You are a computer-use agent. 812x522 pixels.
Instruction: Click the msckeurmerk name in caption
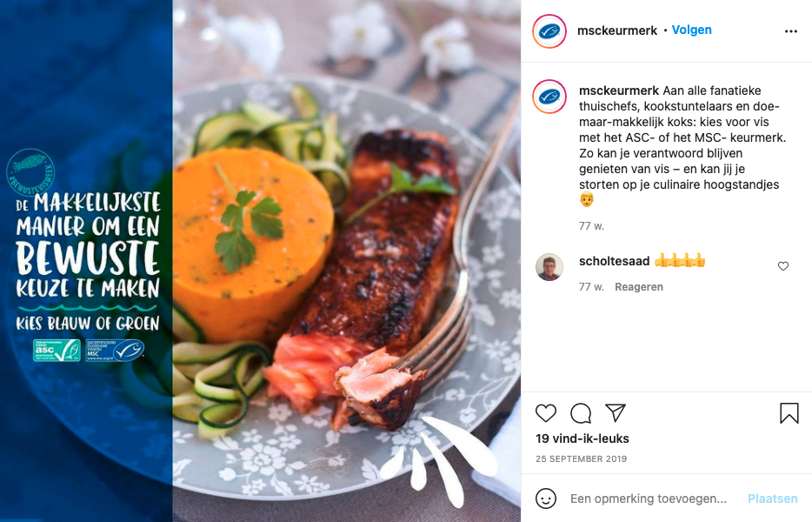pyautogui.click(x=619, y=90)
